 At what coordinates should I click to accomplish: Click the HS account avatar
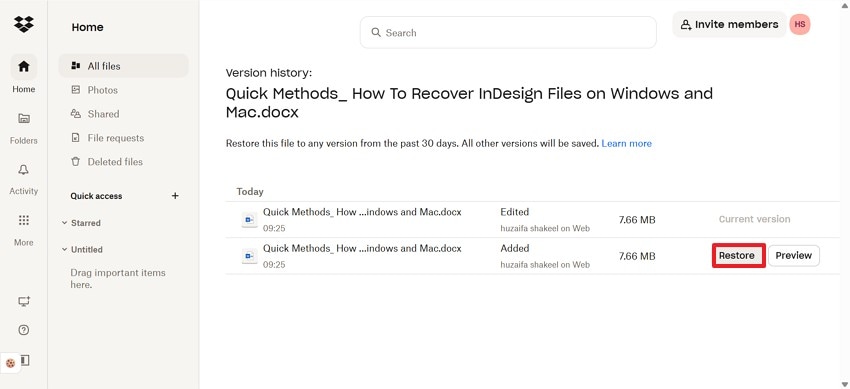[800, 25]
